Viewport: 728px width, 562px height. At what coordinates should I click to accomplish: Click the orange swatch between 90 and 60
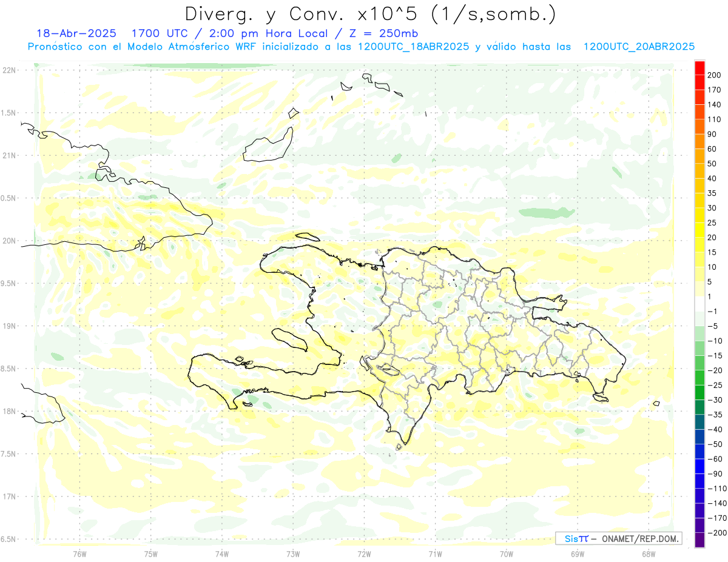(699, 141)
